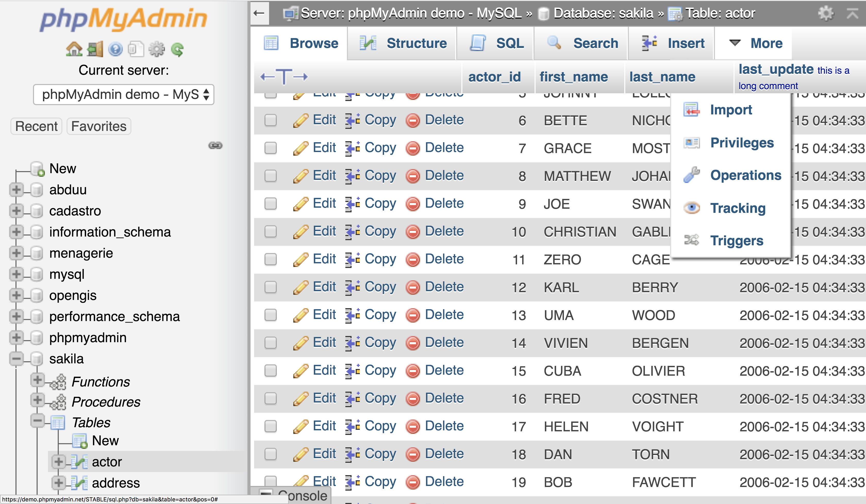Click the Home icon in sidebar
Image resolution: width=866 pixels, height=504 pixels.
(74, 49)
